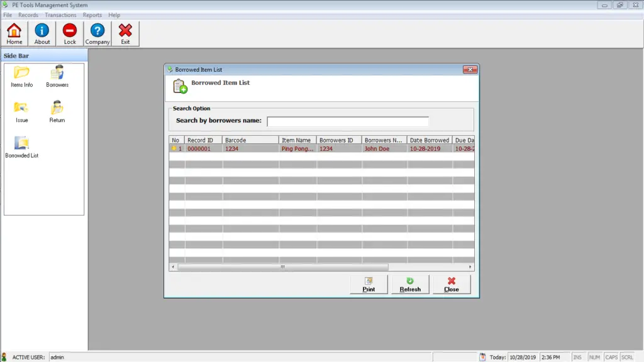This screenshot has width=644, height=362.
Task: Toggle the CAPS indicator in status bar
Action: point(611,357)
